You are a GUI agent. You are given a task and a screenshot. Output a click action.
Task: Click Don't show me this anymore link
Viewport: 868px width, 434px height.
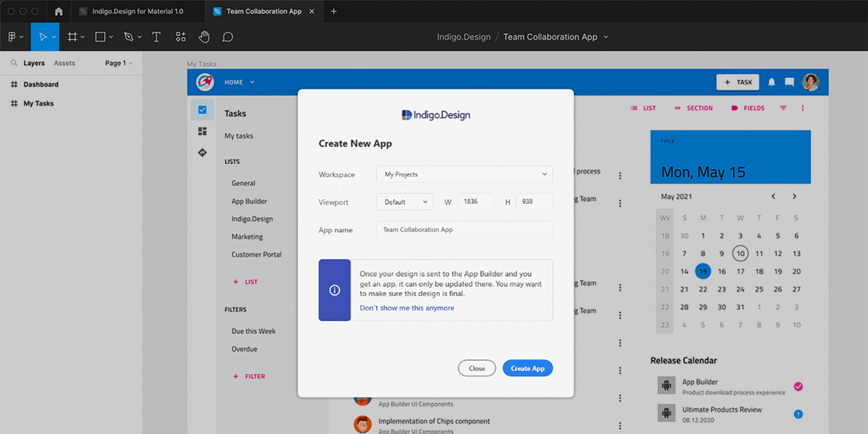coord(407,308)
